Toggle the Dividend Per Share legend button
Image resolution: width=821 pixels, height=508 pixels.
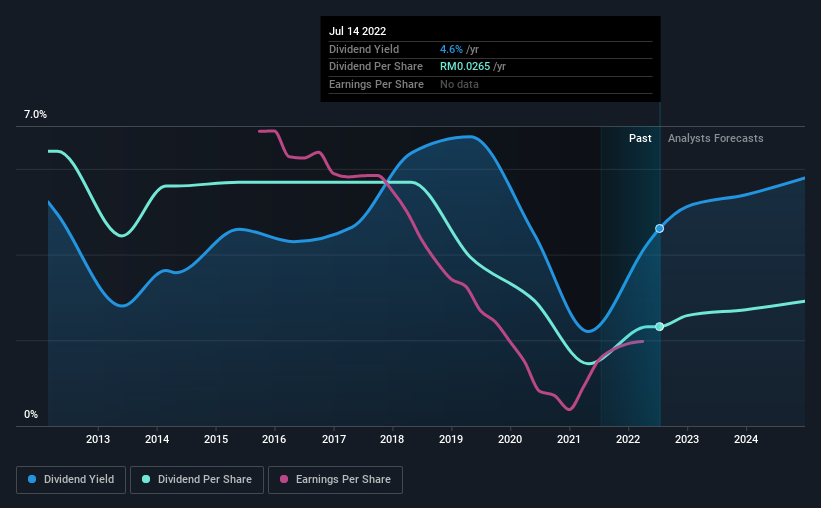(197, 480)
